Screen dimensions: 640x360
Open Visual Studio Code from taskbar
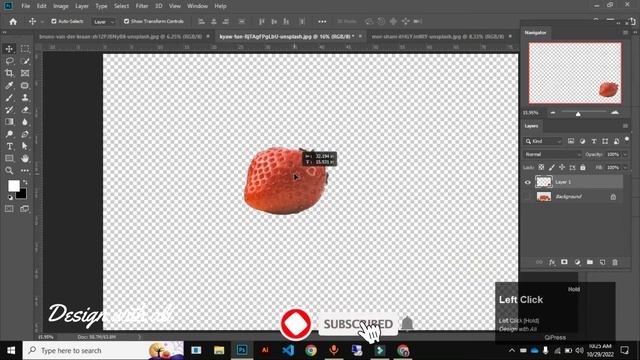(288, 350)
